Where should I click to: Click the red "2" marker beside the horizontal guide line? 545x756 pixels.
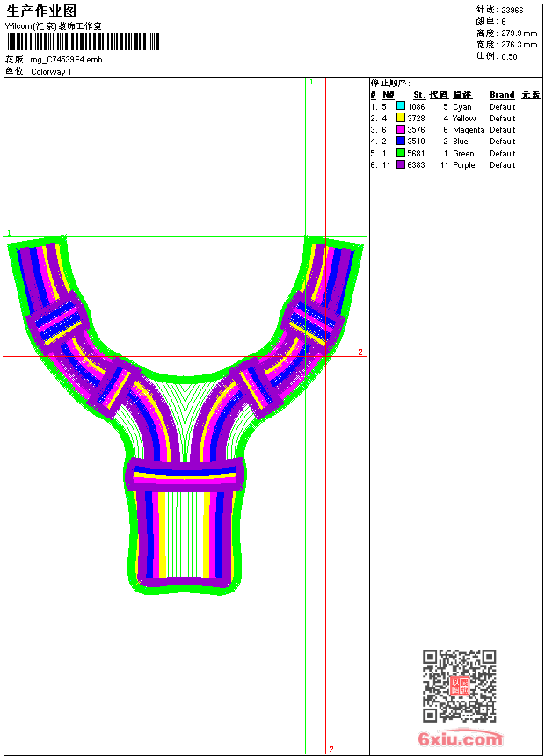[360, 352]
